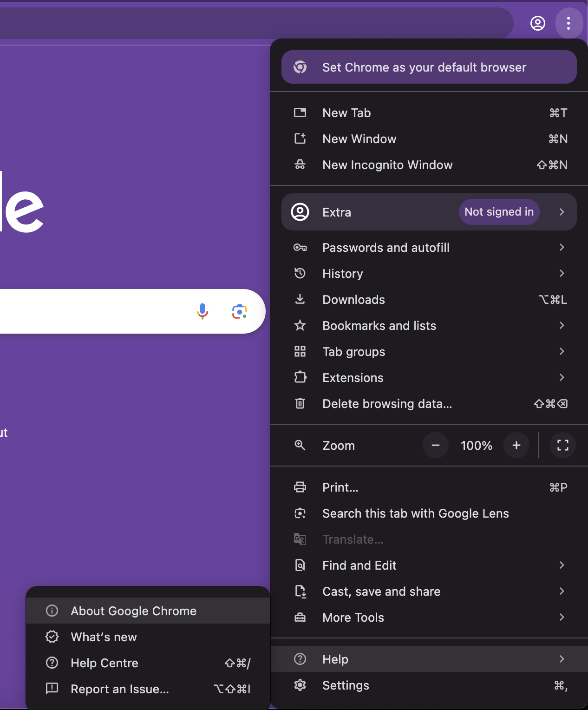The width and height of the screenshot is (588, 710).
Task: Click the 100% zoom level value
Action: (x=476, y=445)
